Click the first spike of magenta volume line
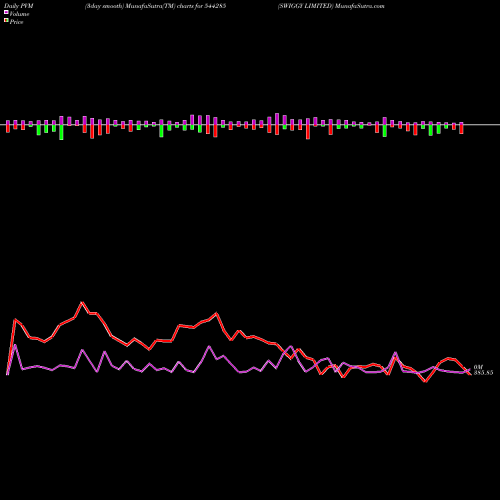Viewport: 500px width, 500px height. point(15,345)
